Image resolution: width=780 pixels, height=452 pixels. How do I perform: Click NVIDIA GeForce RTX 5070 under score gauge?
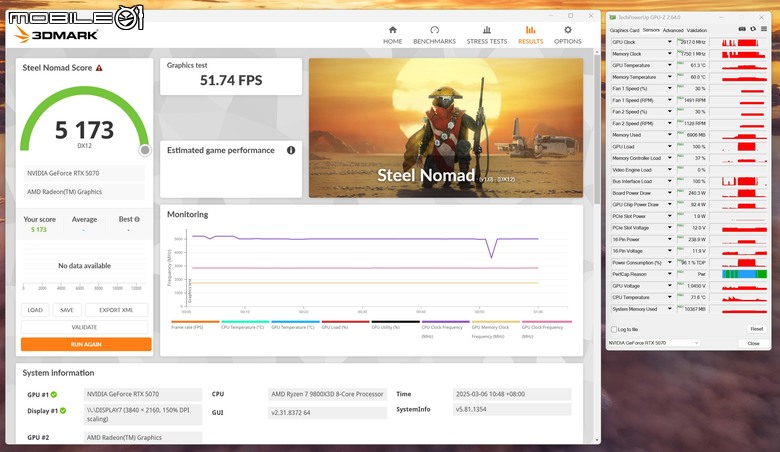(84, 173)
